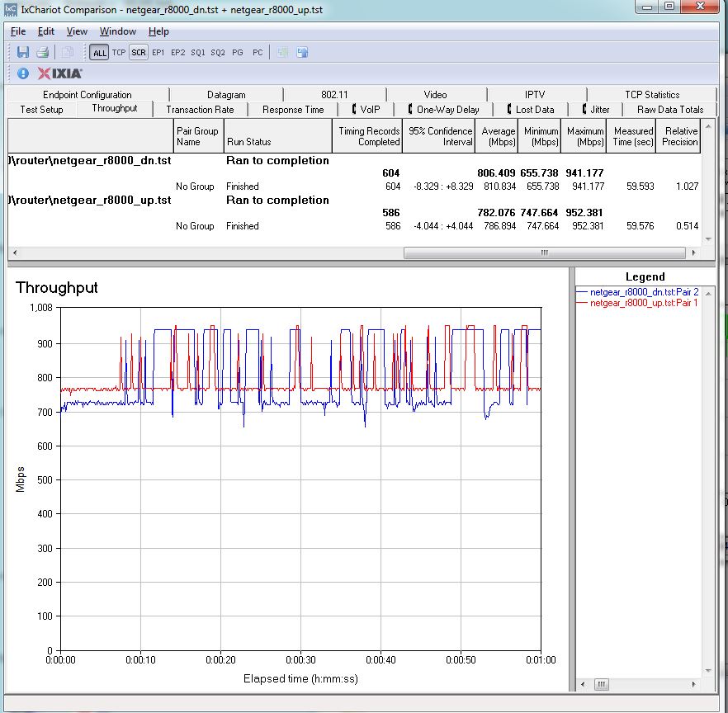Screen dimensions: 728x713
Task: Click the blue window icon in toolbar
Action: (302, 53)
